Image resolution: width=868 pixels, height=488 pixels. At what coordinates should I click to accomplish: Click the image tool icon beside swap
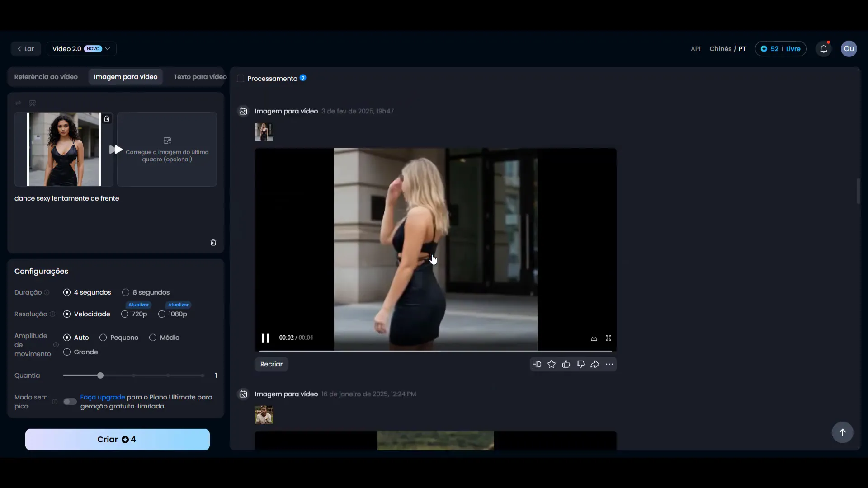(x=33, y=103)
